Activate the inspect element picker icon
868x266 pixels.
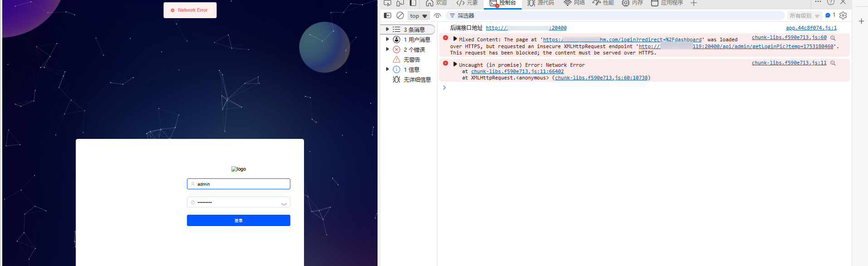click(387, 3)
